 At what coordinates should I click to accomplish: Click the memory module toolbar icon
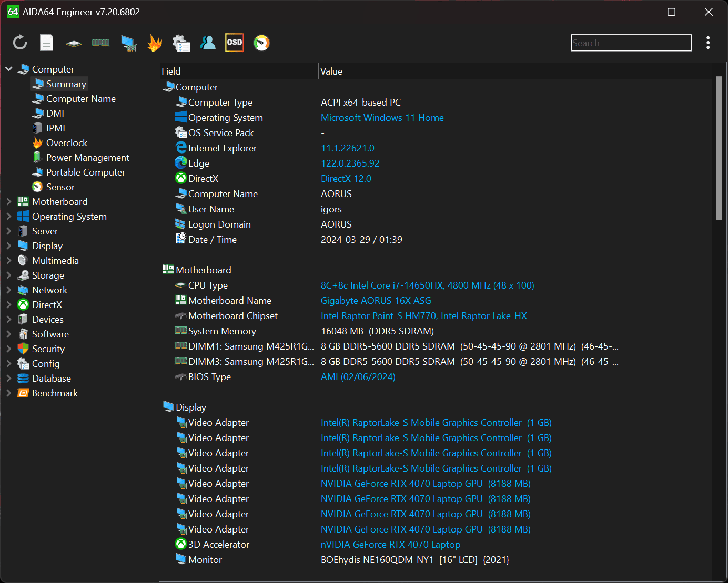coord(100,43)
